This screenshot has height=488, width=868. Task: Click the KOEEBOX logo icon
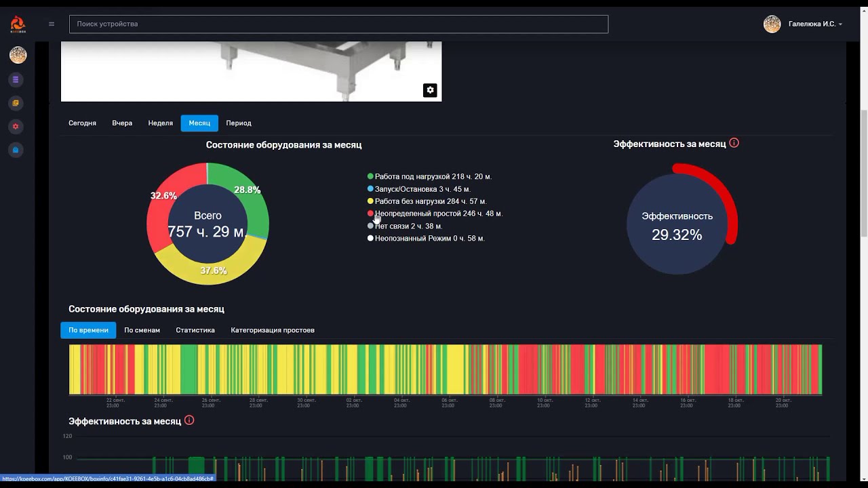[x=18, y=24]
